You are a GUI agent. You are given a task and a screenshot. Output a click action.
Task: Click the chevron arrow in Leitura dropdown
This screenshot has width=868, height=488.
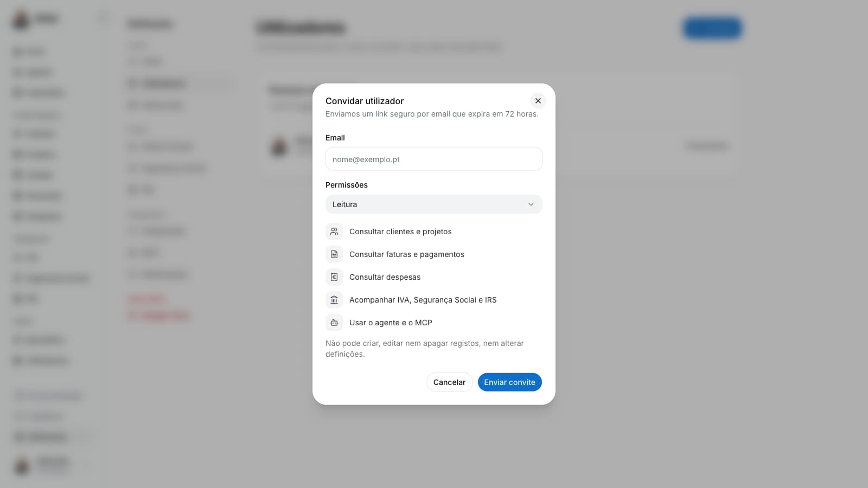pos(531,204)
